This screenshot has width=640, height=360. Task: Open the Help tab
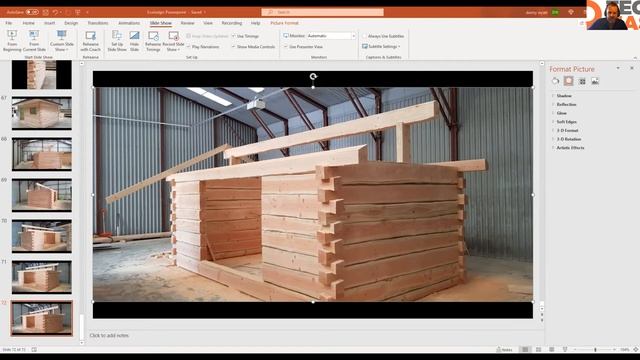256,23
